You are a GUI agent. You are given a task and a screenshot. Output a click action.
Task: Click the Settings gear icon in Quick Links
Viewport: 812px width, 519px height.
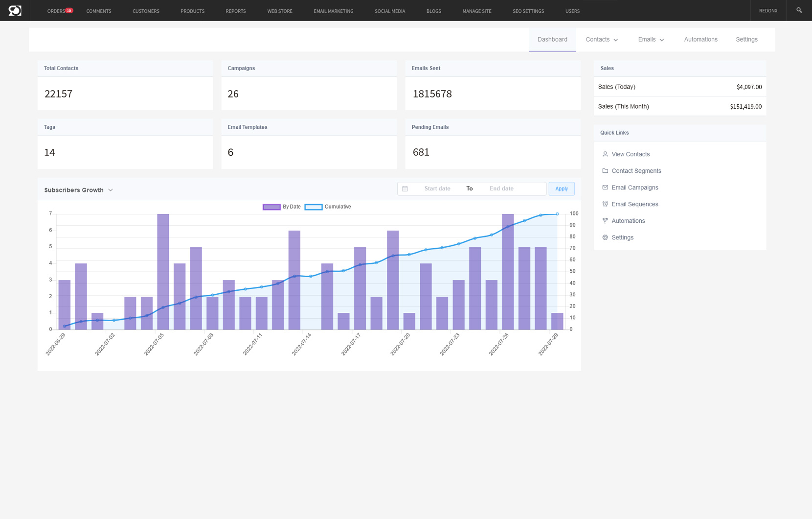605,237
